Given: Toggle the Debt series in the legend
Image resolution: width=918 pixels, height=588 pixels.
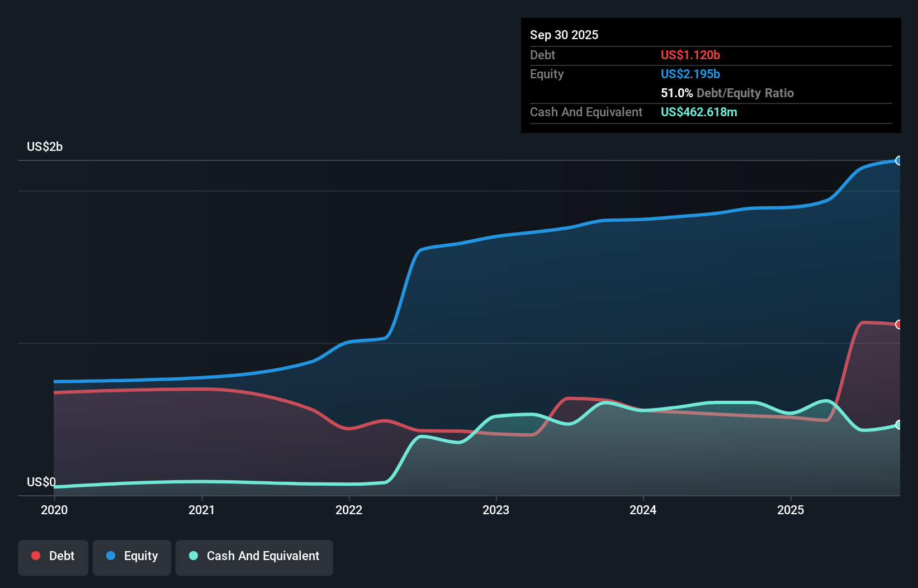Looking at the screenshot, I should point(53,556).
